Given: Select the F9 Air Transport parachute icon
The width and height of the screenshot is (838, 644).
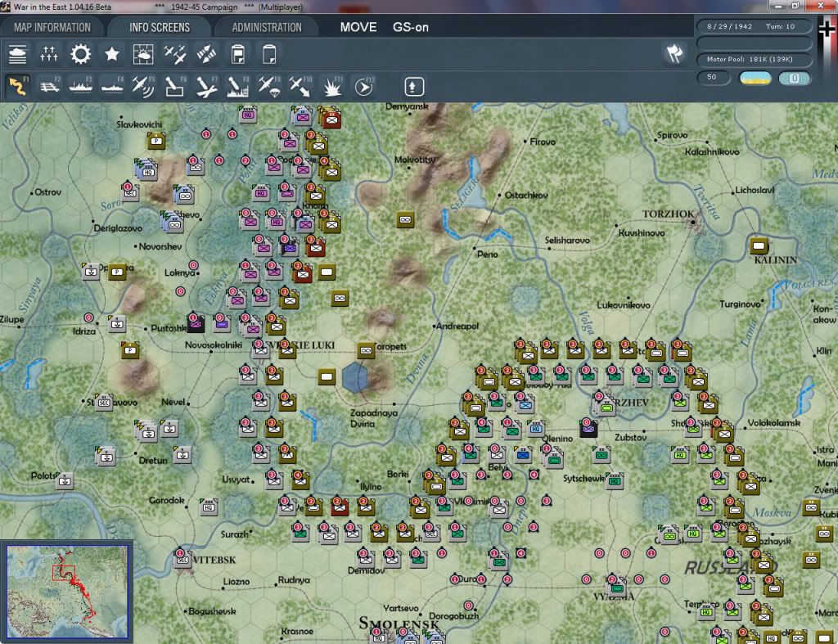Looking at the screenshot, I should point(269,86).
